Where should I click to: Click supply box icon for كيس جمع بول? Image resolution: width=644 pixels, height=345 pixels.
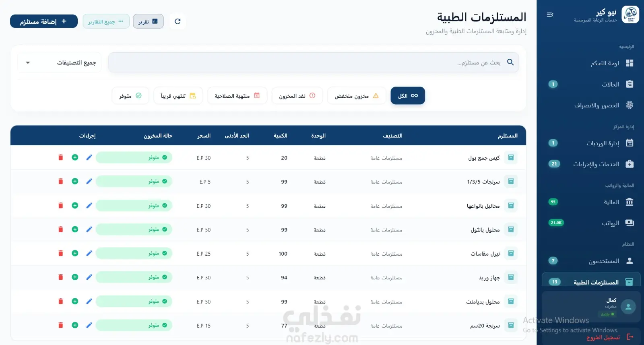click(511, 157)
